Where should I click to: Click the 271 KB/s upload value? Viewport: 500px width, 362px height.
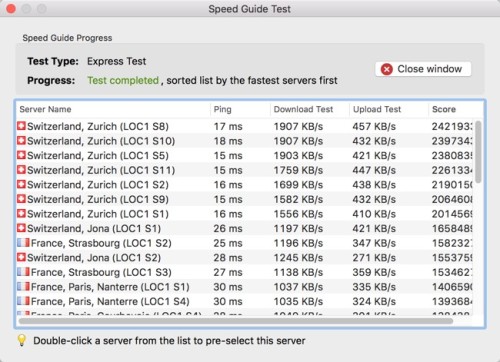coord(374,258)
